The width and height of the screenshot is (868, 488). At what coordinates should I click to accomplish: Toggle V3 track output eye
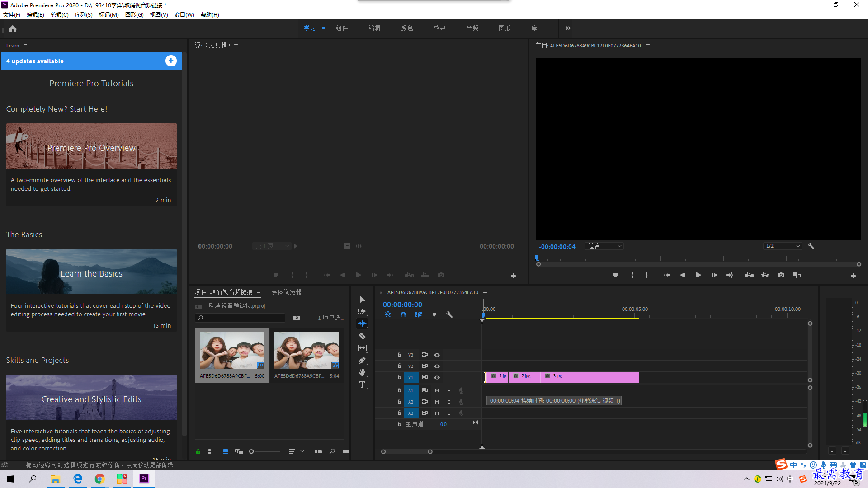tap(437, 355)
